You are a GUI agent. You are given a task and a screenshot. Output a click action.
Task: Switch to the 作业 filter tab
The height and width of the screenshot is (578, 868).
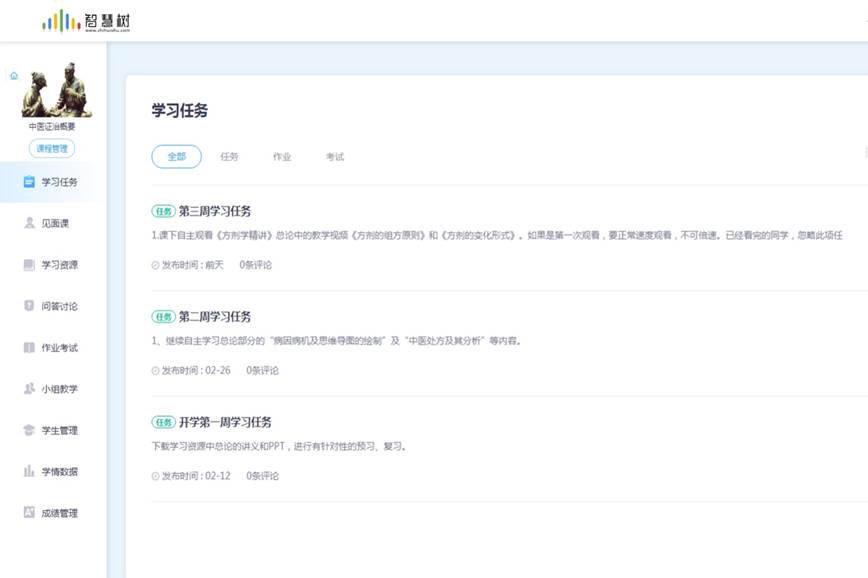point(282,157)
